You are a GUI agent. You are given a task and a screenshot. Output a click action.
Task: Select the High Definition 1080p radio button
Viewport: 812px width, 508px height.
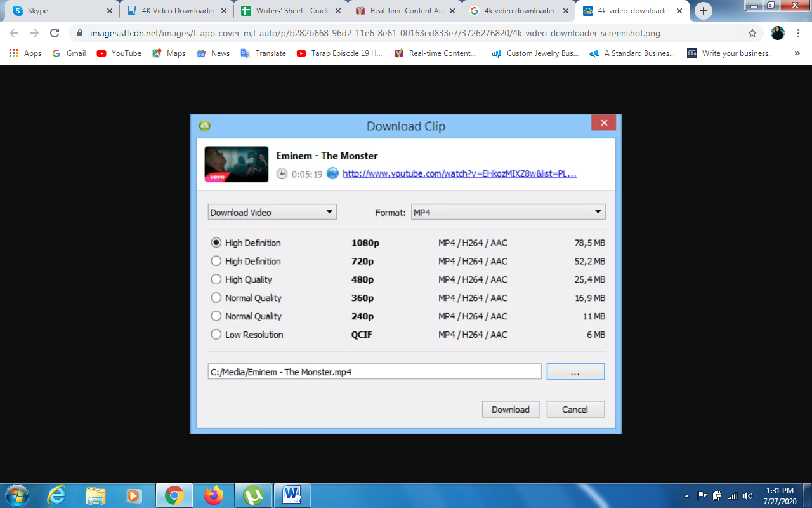click(216, 243)
